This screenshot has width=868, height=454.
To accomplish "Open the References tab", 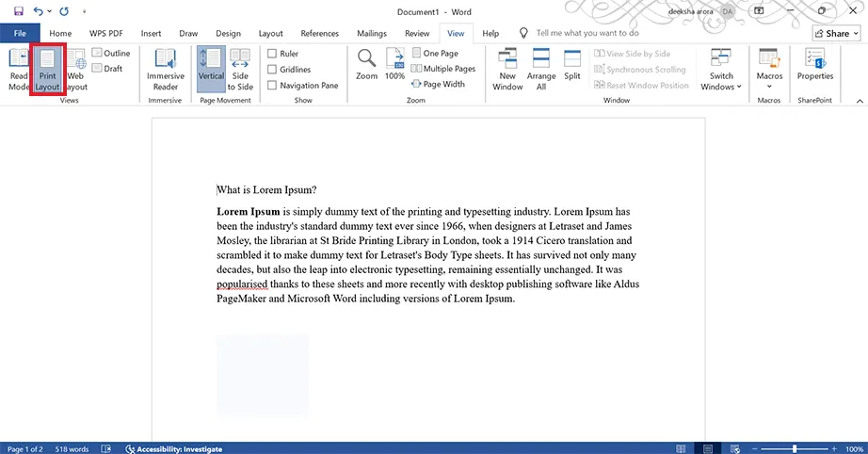I will coord(319,33).
